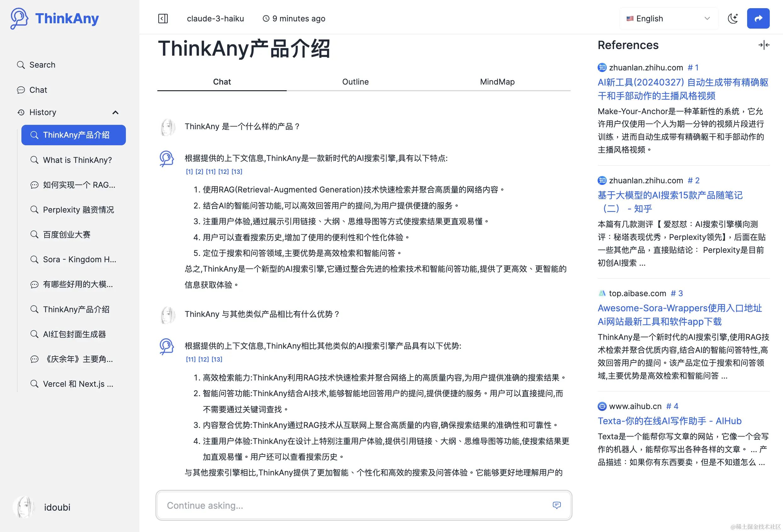
Task: Open Search from the sidebar
Action: click(x=42, y=65)
